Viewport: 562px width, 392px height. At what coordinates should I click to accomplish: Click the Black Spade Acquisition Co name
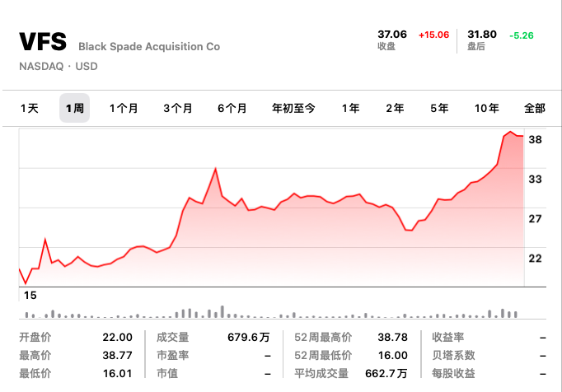coord(149,47)
